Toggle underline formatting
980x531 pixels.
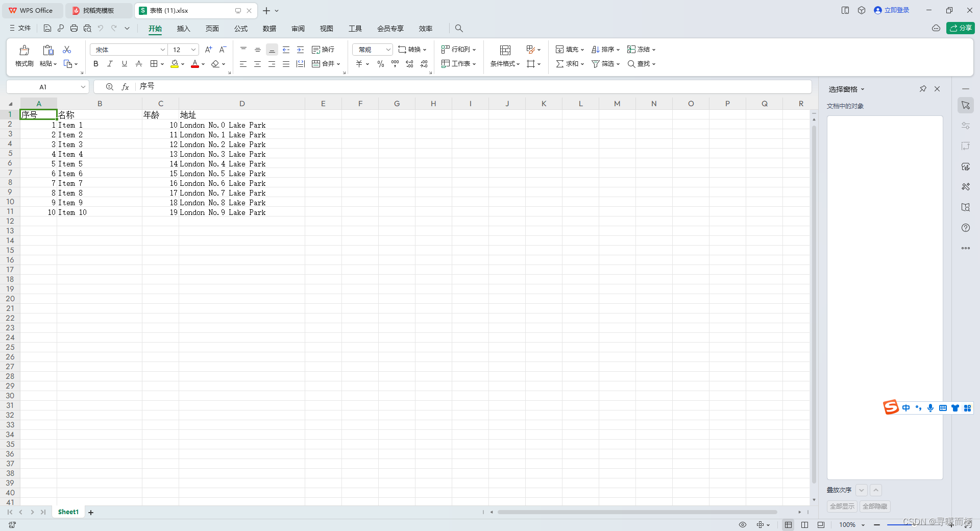pos(124,64)
